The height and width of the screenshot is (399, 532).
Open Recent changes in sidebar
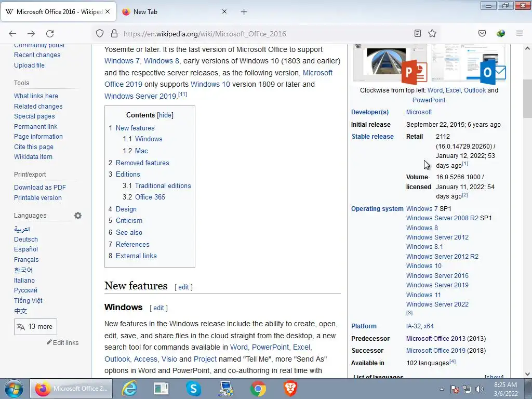(37, 55)
